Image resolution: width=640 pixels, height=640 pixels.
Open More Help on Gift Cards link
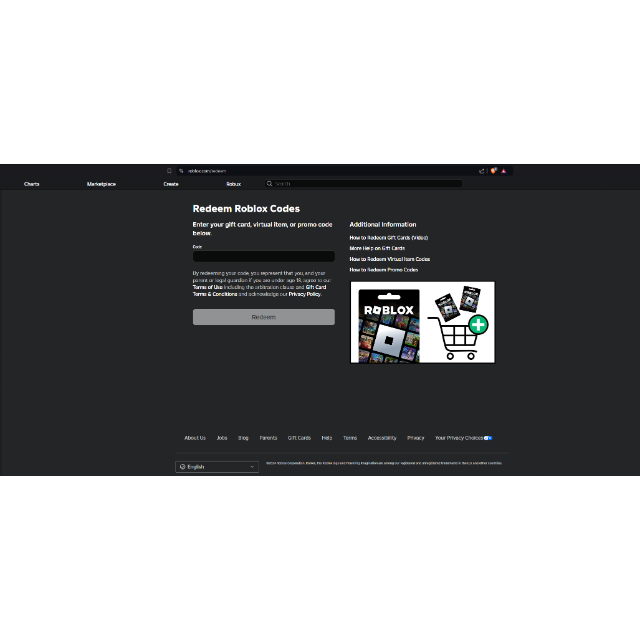(377, 248)
